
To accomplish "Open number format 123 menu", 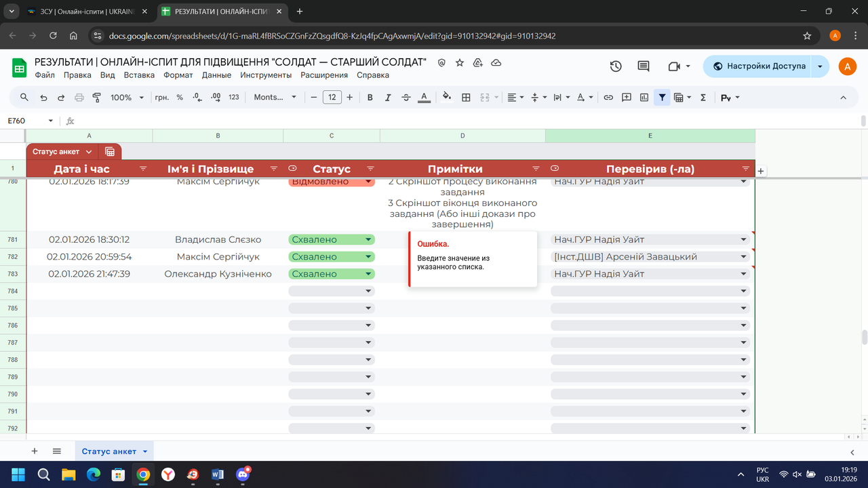I will click(234, 98).
